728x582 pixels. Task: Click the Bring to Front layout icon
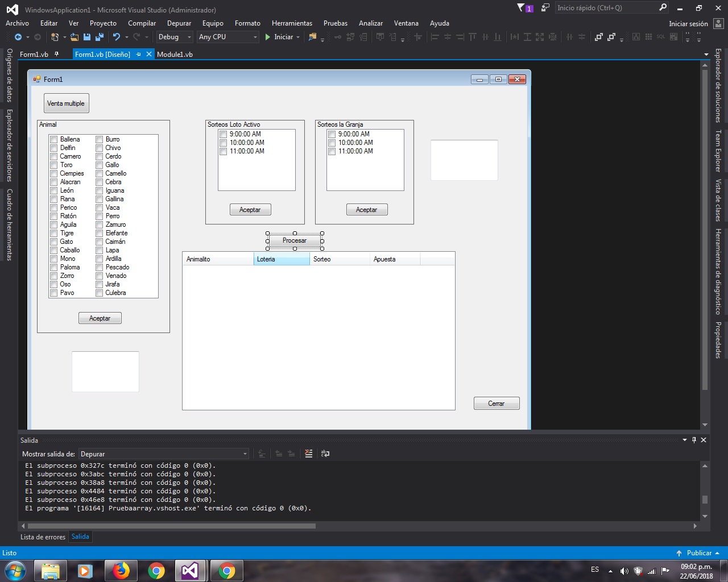pyautogui.click(x=599, y=37)
